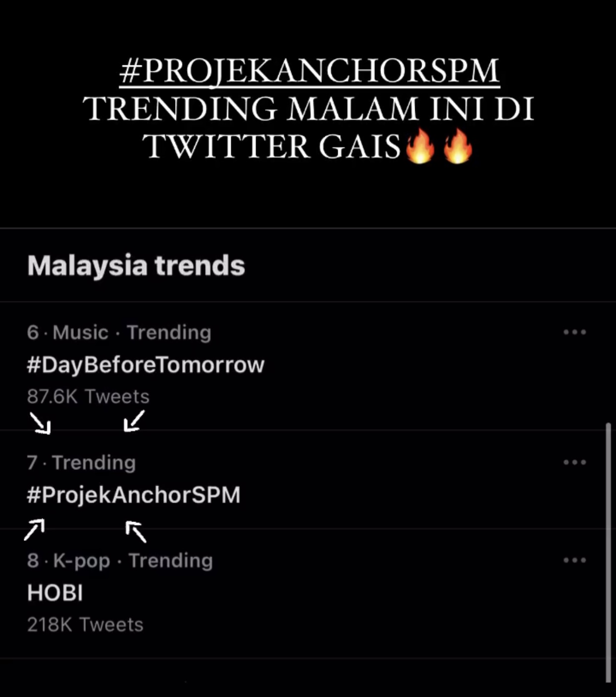Click arrow pointing down-left above Trending

[x=134, y=421]
